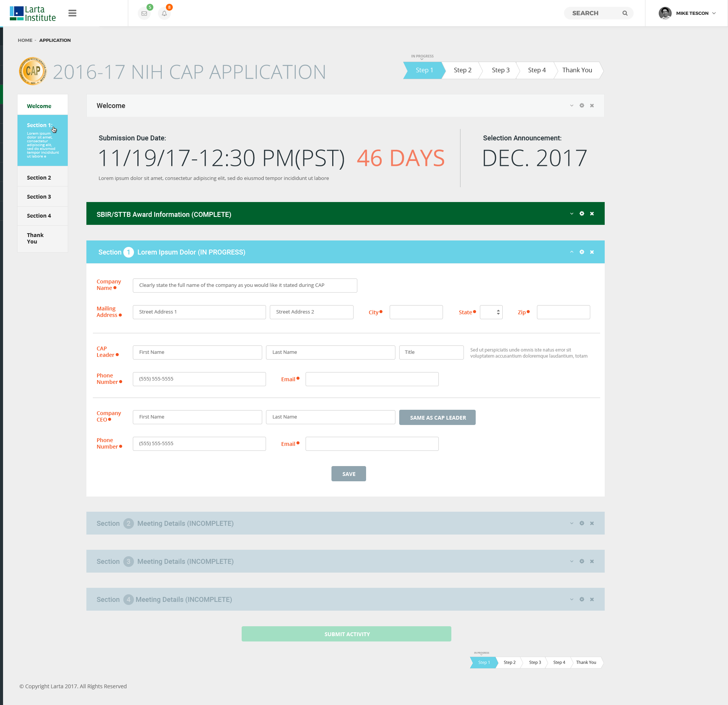Focus Company CEO Last Name field

click(330, 417)
